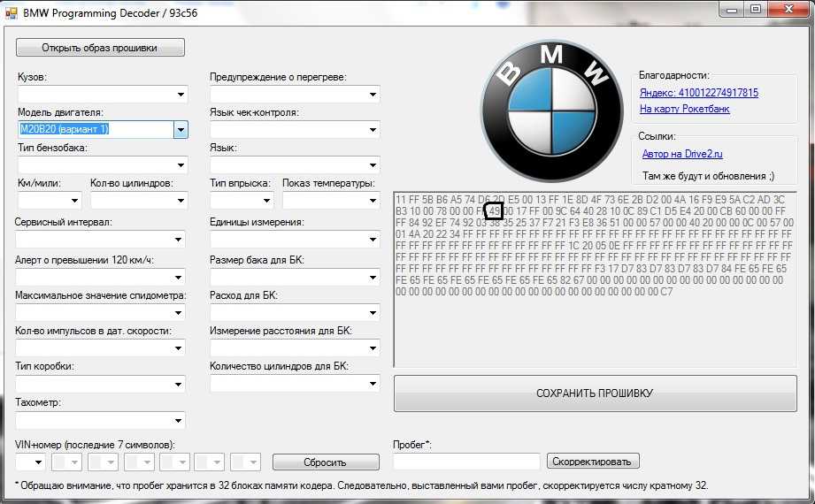The image size is (815, 504).
Task: Open Количество цилиндров для БК dropdown
Action: pos(295,384)
